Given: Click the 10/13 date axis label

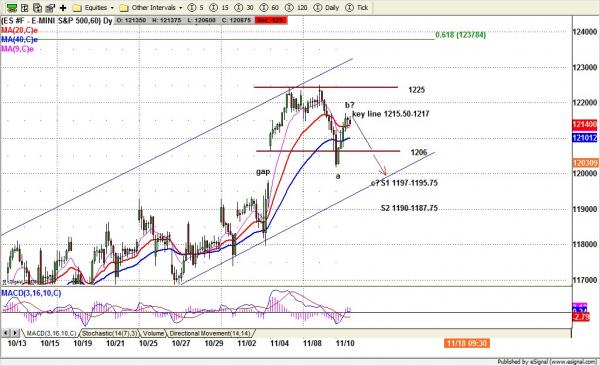Looking at the screenshot, I should (x=17, y=343).
